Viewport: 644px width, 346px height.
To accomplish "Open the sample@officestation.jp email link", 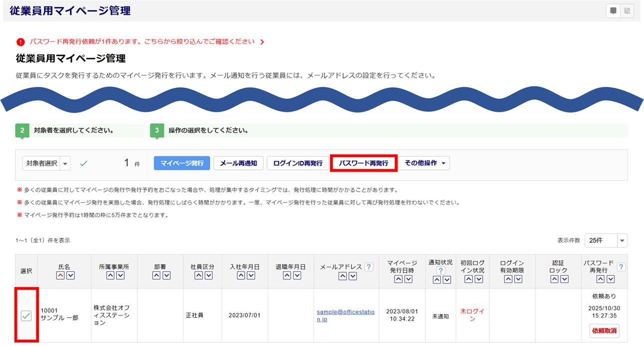I will pos(345,315).
